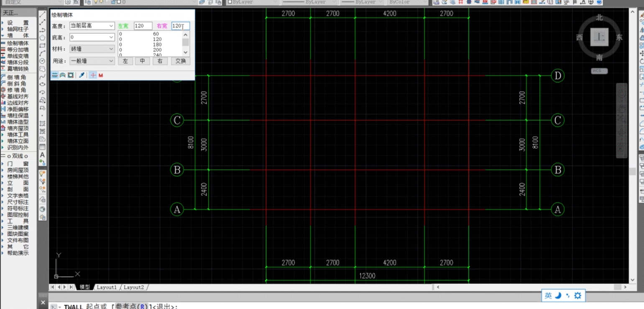Click the WCS coordinate system badge
Viewport: 644px width, 309px height.
(x=599, y=71)
